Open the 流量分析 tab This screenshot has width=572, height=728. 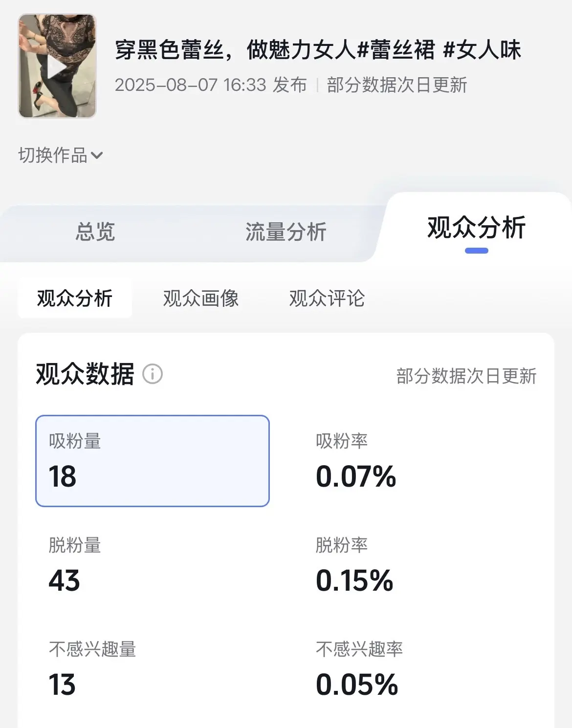(286, 232)
